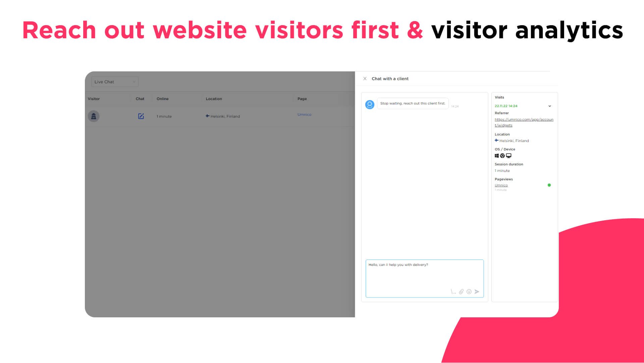
Task: Click the Page column header
Action: [302, 99]
